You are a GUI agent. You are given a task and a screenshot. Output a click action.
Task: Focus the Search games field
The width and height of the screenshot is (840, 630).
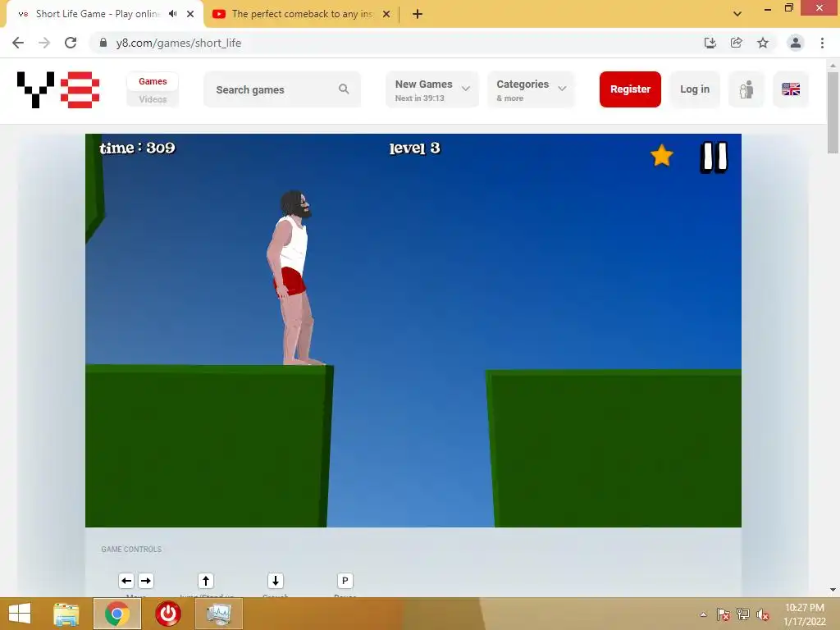pyautogui.click(x=282, y=89)
